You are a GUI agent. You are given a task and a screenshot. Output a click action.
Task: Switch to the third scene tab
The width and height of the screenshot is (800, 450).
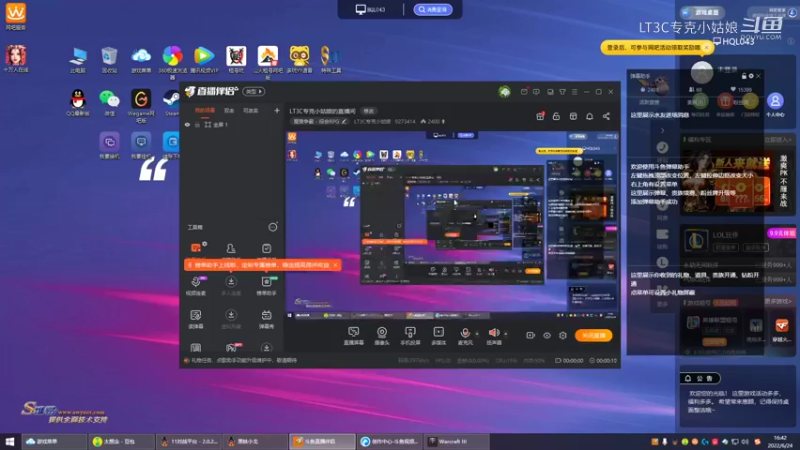point(251,111)
